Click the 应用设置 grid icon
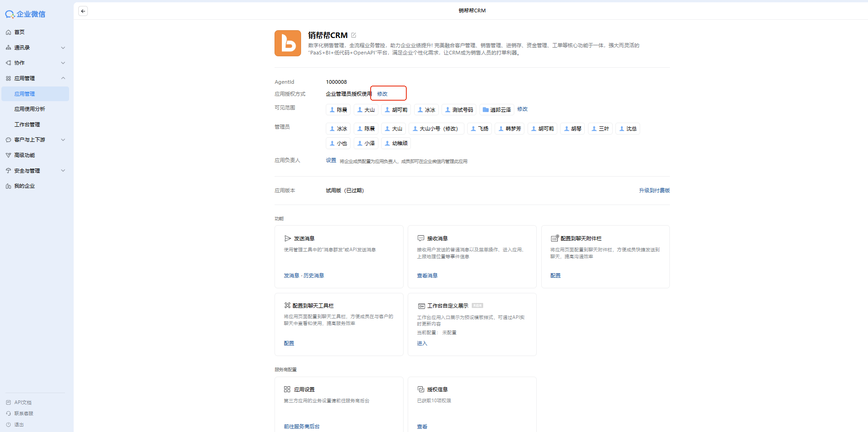The image size is (868, 432). pos(287,389)
